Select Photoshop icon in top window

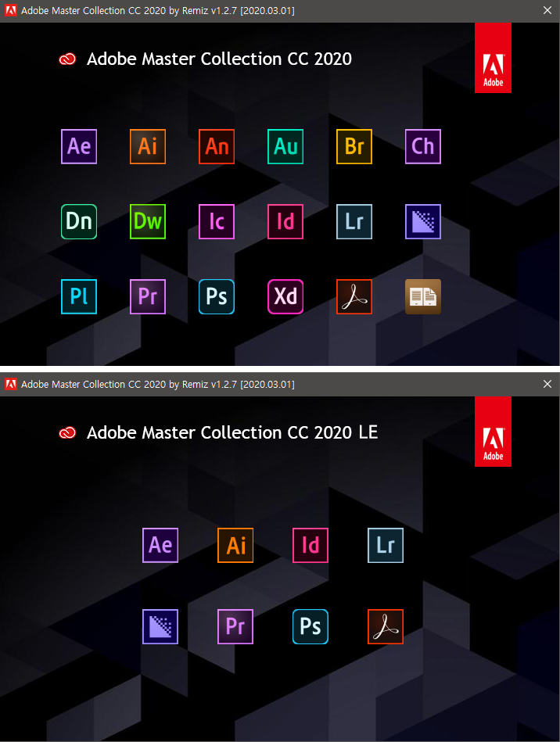pos(217,296)
